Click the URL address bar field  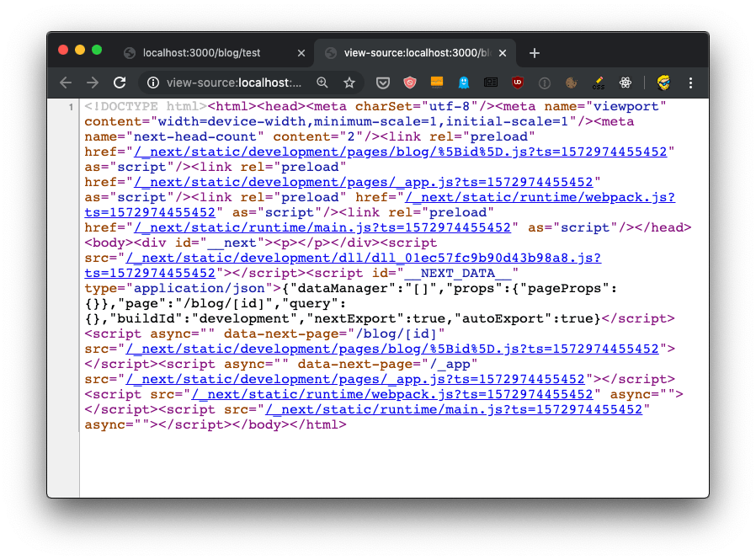point(236,83)
